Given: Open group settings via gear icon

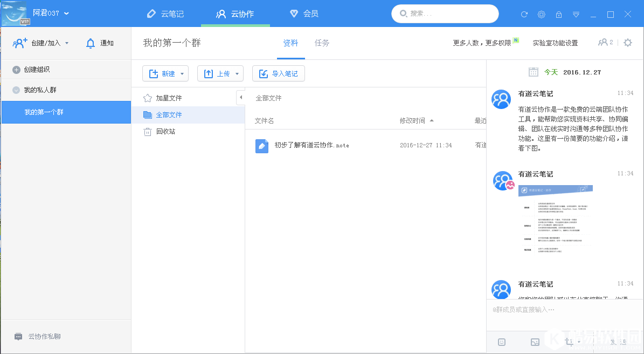Looking at the screenshot, I should click(x=627, y=42).
